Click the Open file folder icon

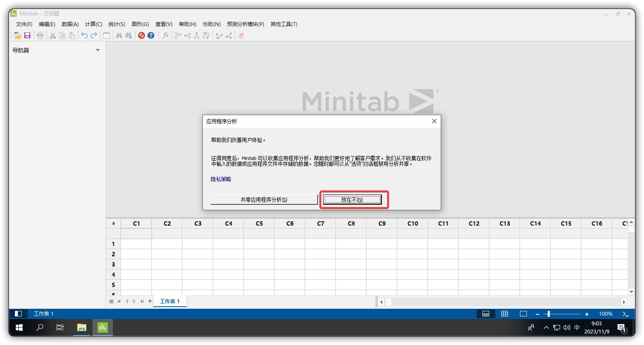pos(17,35)
